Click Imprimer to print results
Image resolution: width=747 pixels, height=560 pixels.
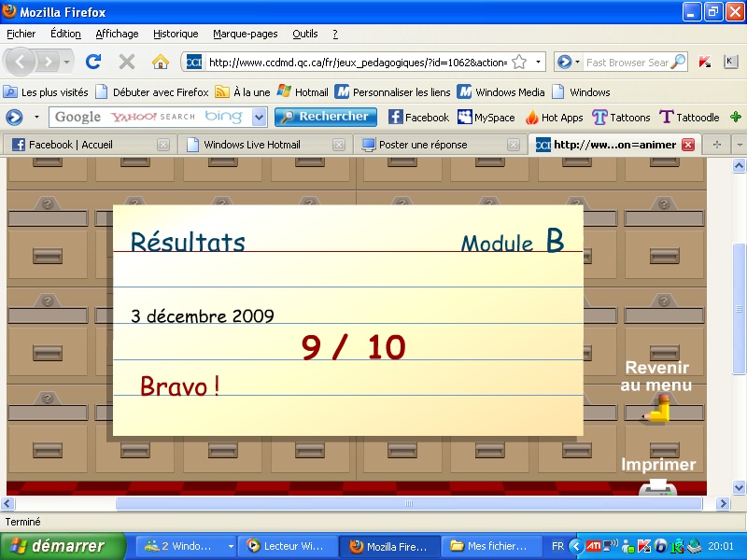tap(658, 465)
